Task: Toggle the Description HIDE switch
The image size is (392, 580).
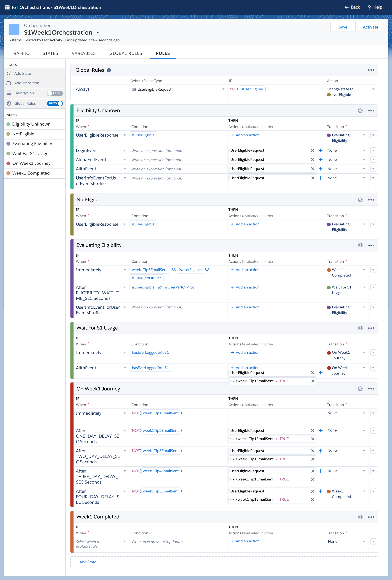Action: [x=55, y=93]
